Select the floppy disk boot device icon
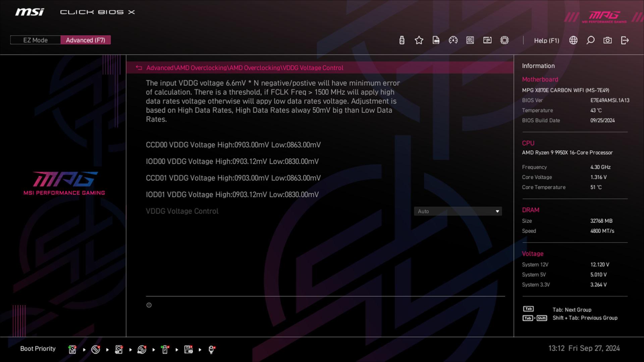 [x=189, y=349]
